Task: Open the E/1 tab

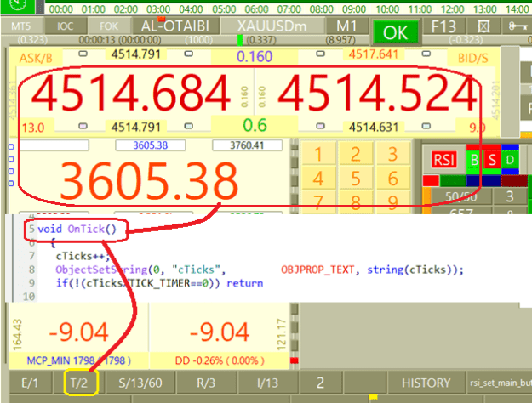Action: coord(30,383)
